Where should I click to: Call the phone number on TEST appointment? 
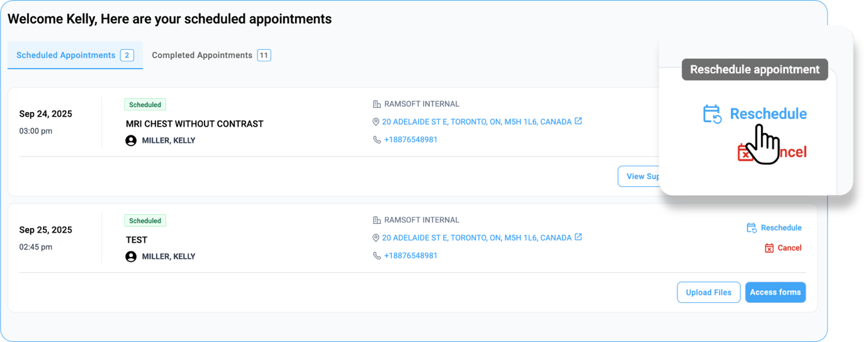pos(410,256)
